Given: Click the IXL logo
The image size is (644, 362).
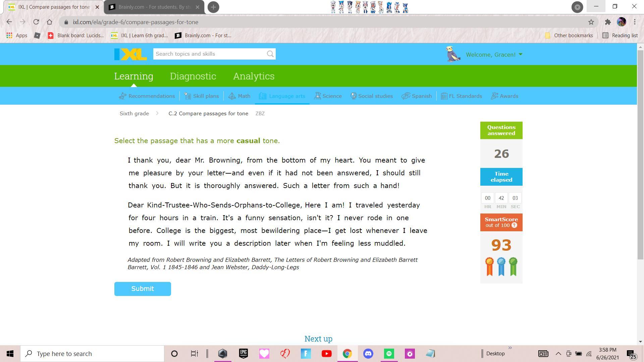Looking at the screenshot, I should tap(130, 54).
